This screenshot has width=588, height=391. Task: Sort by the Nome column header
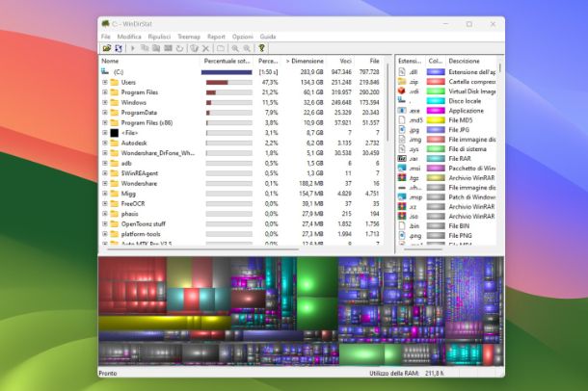149,61
